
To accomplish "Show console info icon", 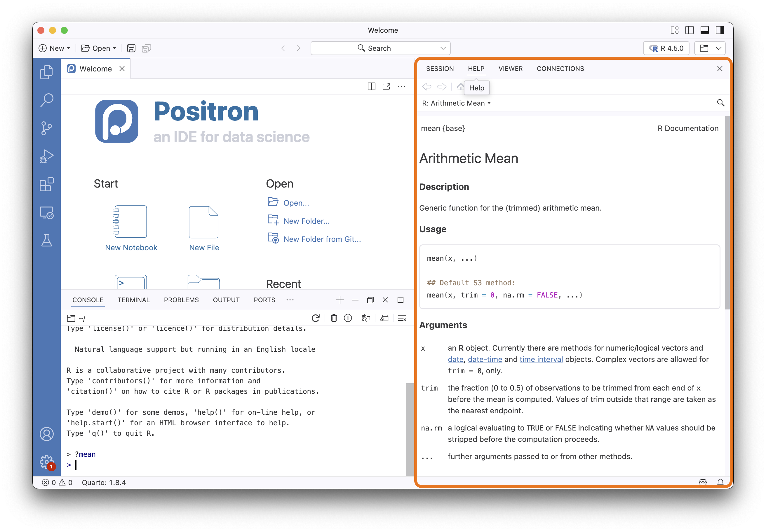I will tap(348, 318).
